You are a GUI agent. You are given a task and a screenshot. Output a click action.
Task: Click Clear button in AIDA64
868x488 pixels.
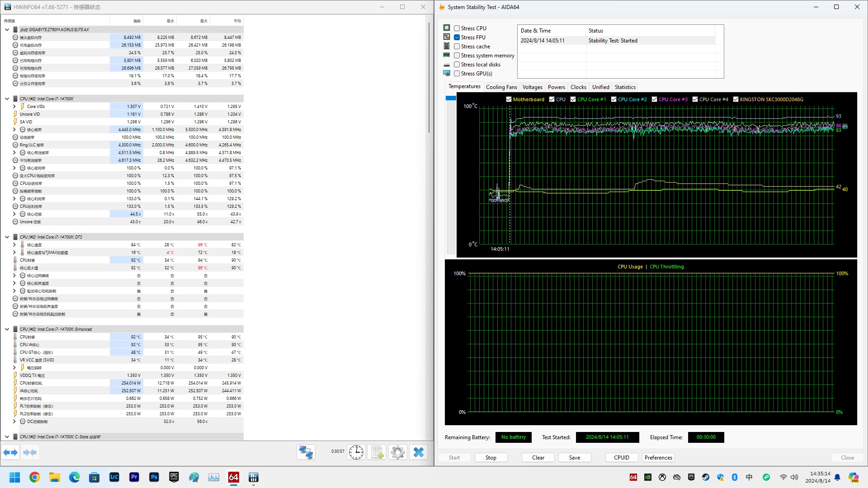(x=538, y=458)
